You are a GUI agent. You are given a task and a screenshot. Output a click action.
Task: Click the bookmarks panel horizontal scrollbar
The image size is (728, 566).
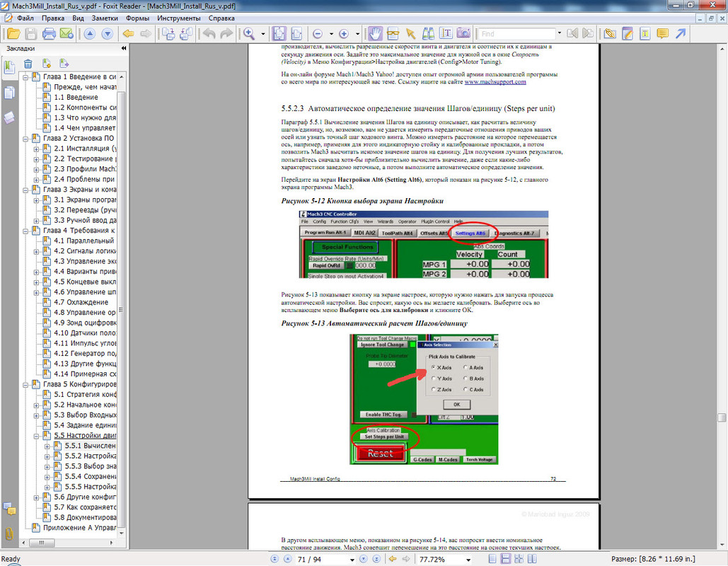(x=42, y=543)
